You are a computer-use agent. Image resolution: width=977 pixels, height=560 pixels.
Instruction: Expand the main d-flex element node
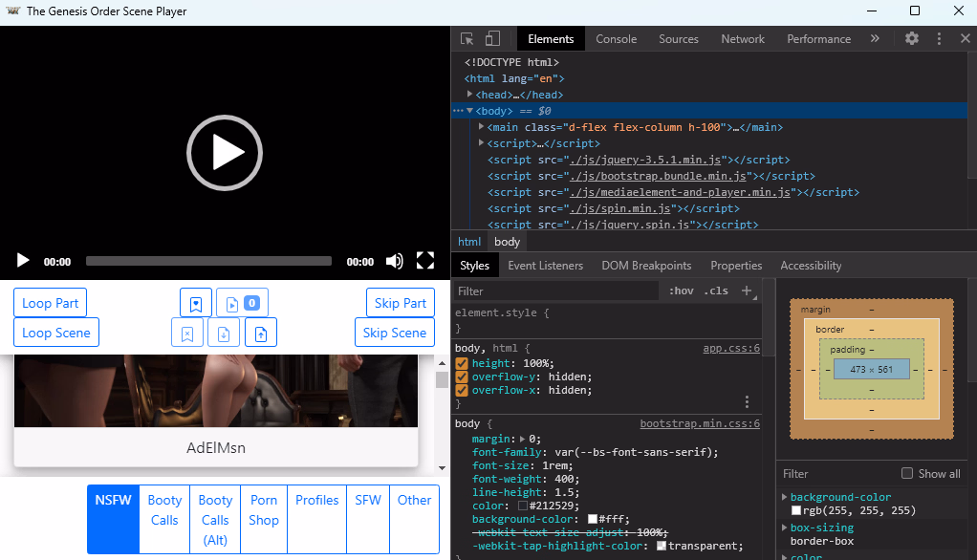pos(482,127)
